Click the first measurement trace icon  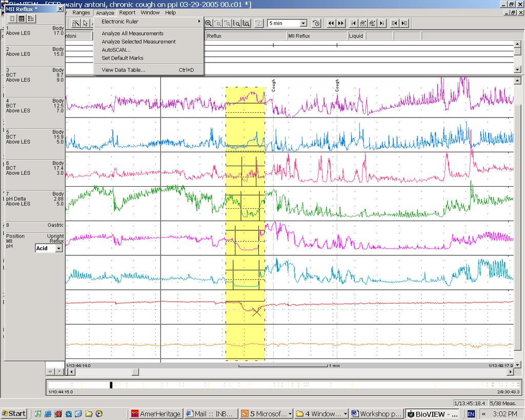363,23
